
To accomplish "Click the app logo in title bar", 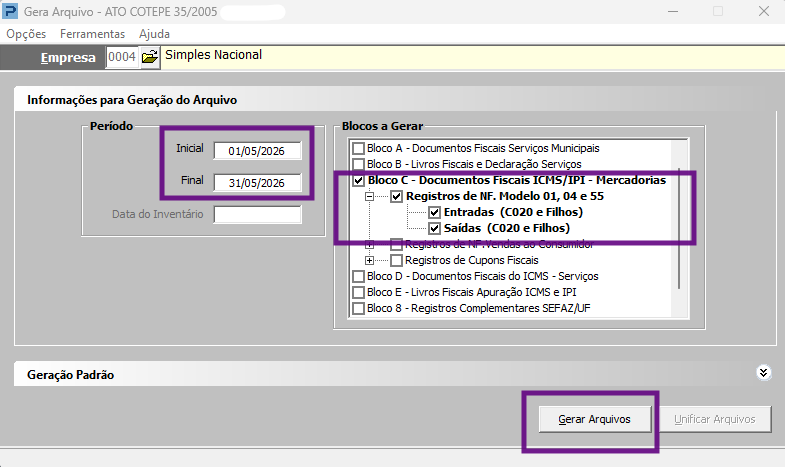I will pos(10,11).
